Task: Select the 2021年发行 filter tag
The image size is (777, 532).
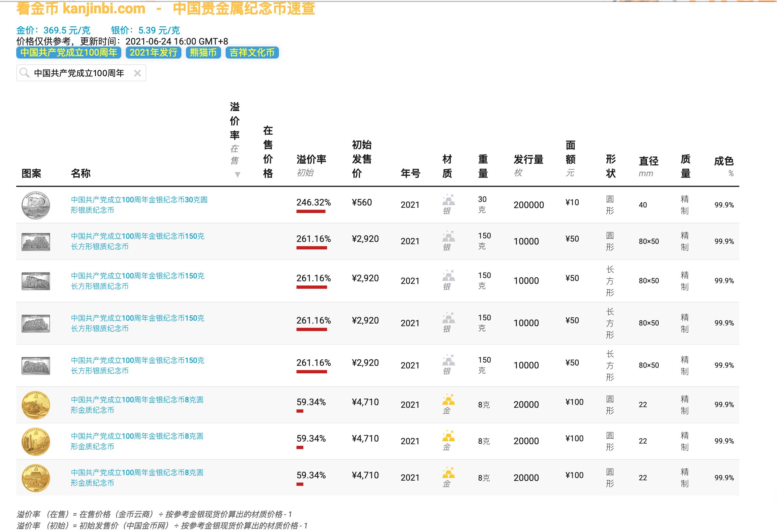Action: tap(153, 52)
